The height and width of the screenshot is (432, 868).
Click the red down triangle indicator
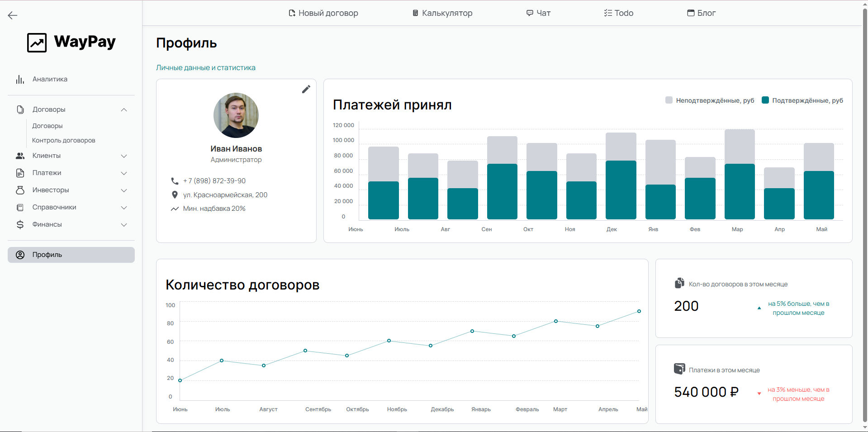coord(759,394)
